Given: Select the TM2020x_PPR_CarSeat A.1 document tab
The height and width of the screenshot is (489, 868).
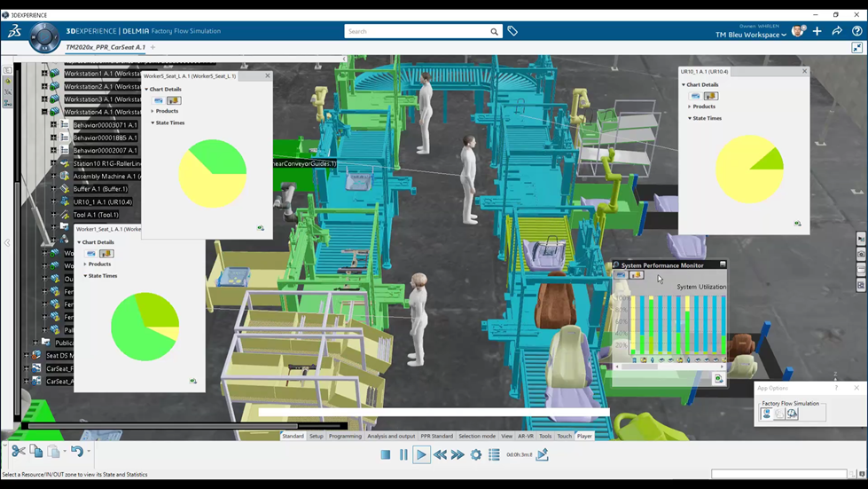Looking at the screenshot, I should (106, 47).
